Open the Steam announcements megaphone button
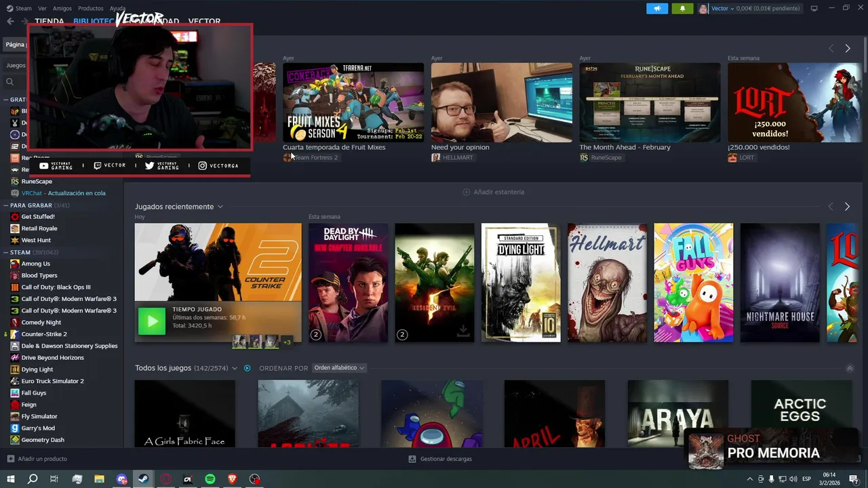This screenshot has width=868, height=488. pos(656,8)
